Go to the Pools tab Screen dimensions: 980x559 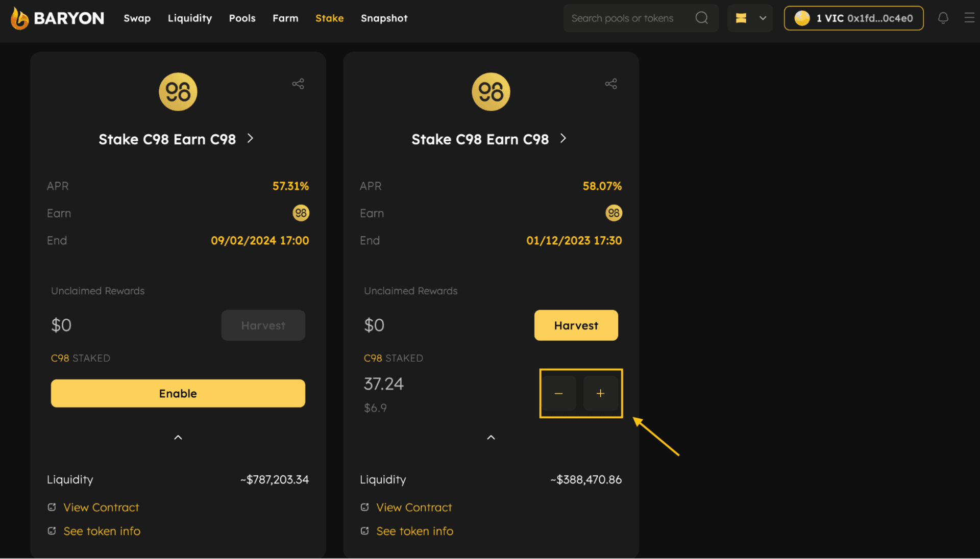pos(242,18)
